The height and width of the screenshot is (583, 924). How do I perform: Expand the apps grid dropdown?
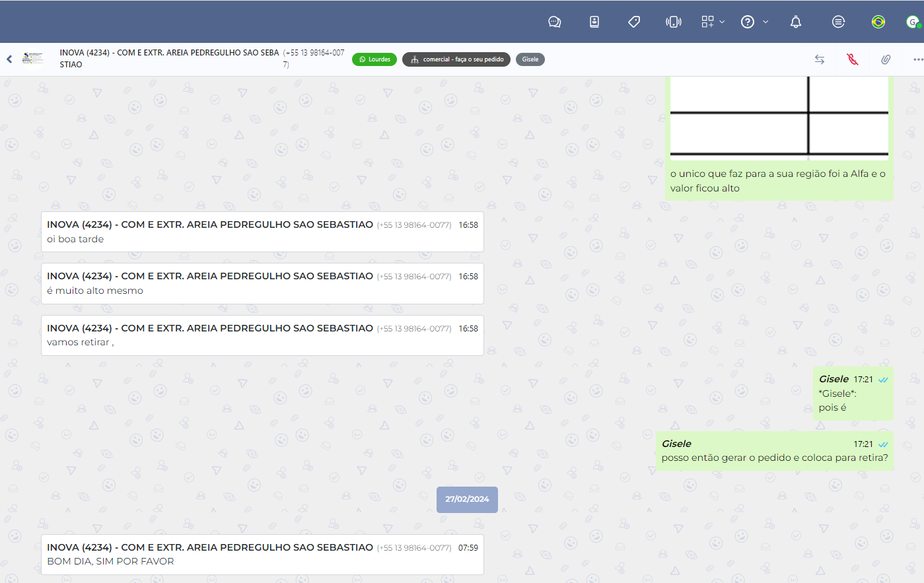coord(713,22)
